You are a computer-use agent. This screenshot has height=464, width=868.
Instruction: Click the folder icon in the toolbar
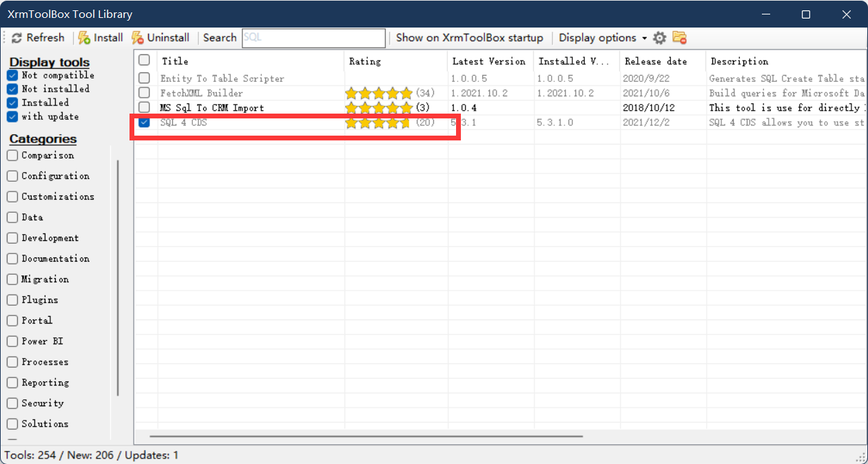point(679,38)
